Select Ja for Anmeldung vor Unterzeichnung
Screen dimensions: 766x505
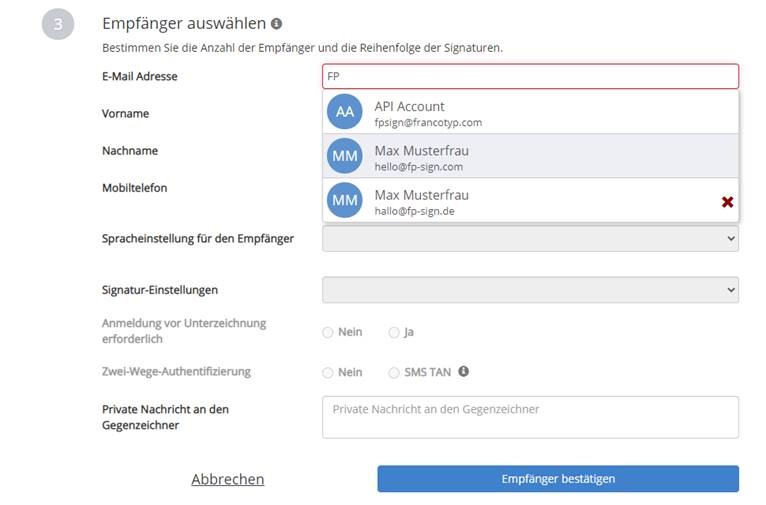pos(394,333)
